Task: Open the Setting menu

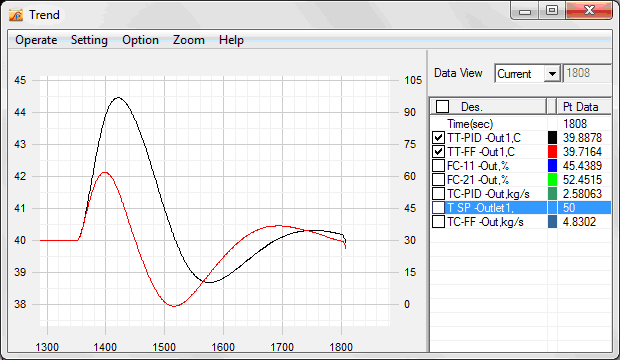Action: (x=89, y=40)
